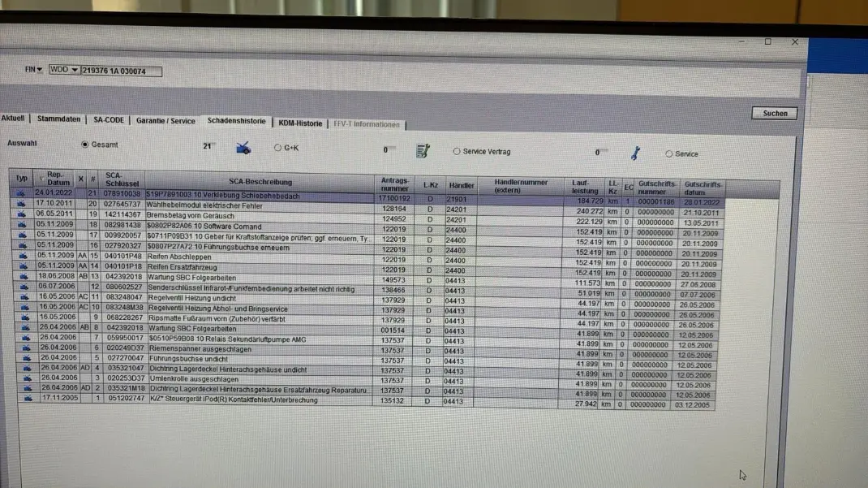
Task: Click the SCA-Beschreibung column header
Action: 260,181
